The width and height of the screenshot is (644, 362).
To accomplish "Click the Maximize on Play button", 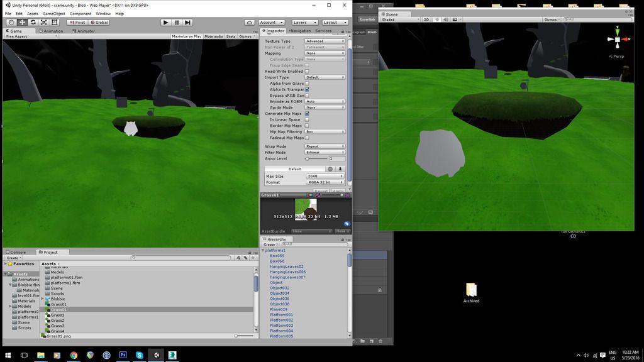I will (186, 36).
